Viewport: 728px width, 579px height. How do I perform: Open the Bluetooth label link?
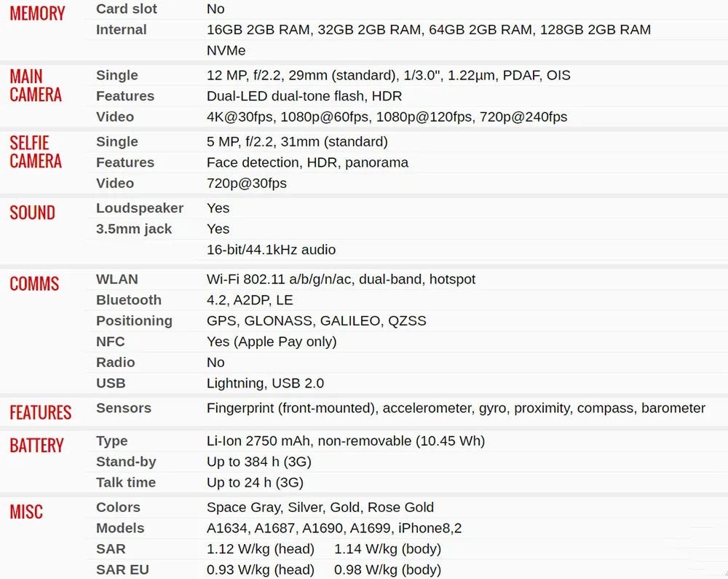129,300
